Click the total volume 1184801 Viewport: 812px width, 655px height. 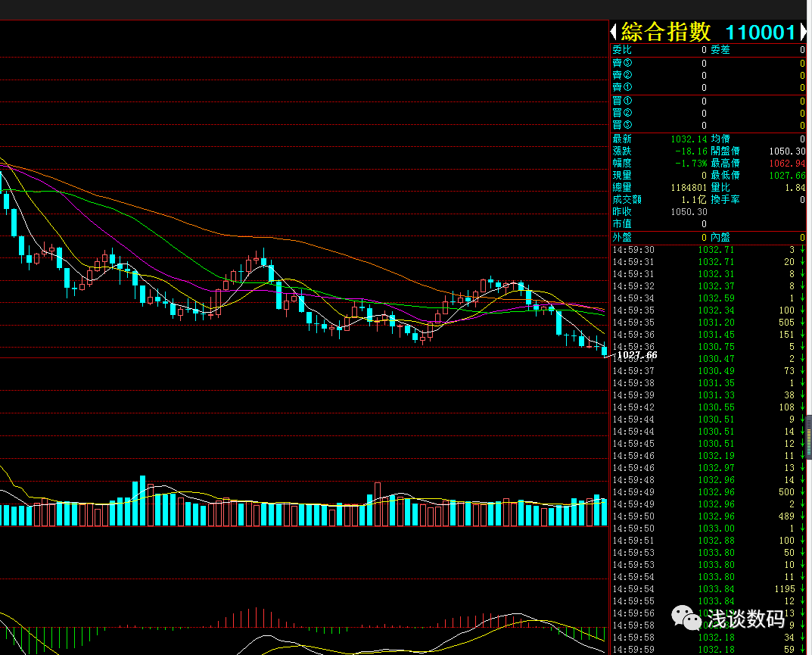coord(689,188)
